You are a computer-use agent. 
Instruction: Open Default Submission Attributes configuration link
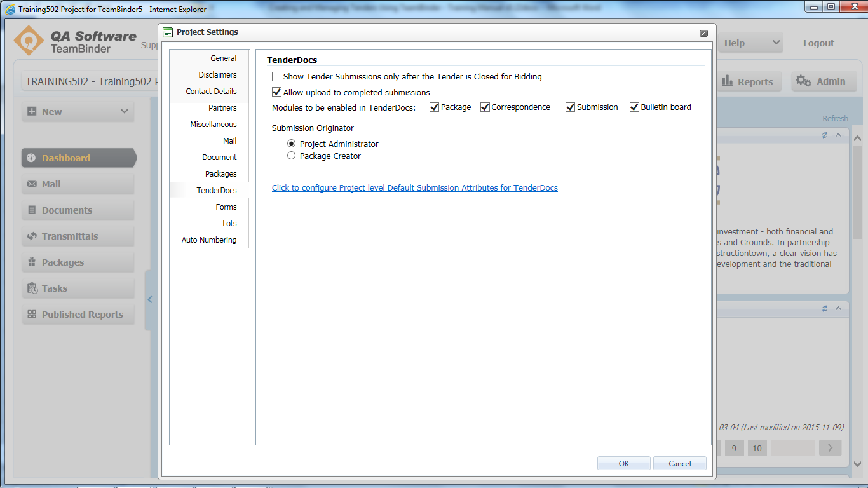(x=415, y=188)
